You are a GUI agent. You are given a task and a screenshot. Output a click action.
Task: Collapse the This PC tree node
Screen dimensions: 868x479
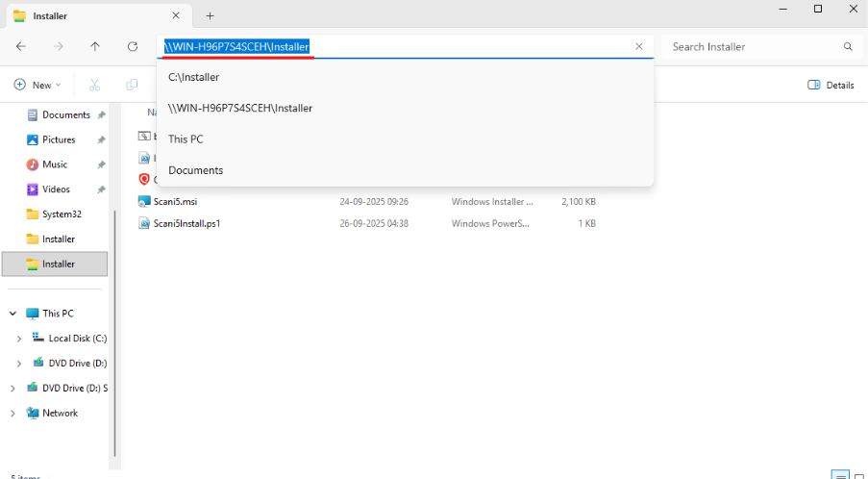point(12,314)
